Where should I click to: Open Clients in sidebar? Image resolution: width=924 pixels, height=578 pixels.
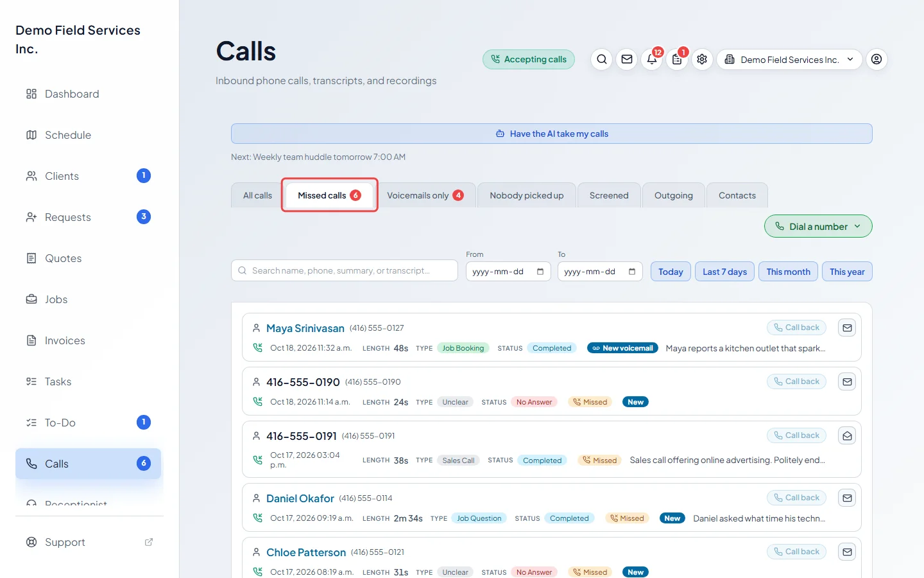(89, 176)
